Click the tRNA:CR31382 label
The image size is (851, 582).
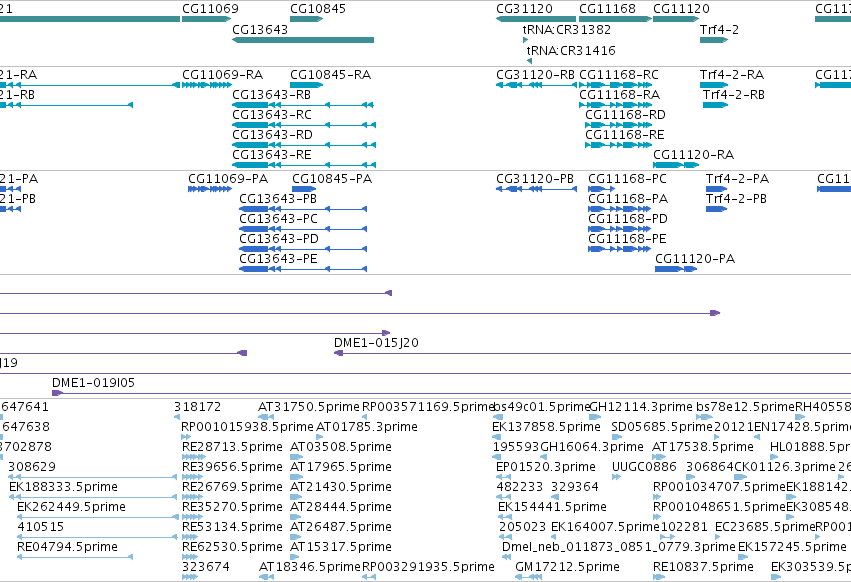pyautogui.click(x=567, y=29)
